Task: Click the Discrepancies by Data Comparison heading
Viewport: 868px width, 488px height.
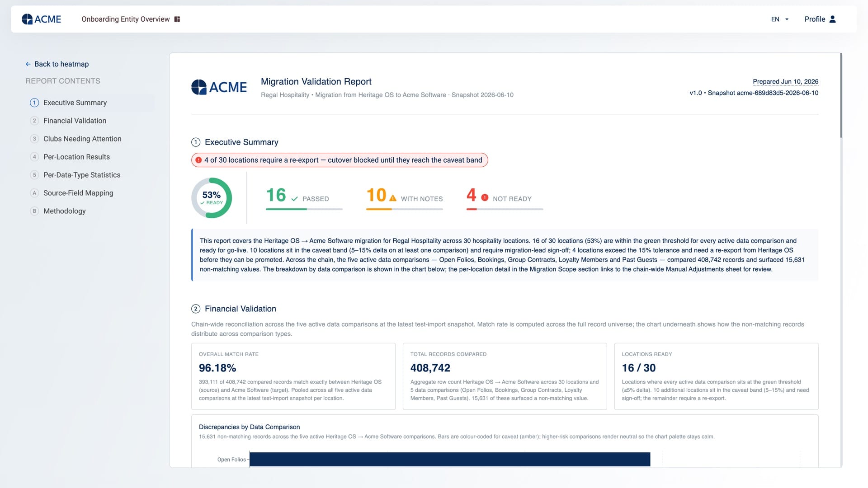Action: [250, 427]
